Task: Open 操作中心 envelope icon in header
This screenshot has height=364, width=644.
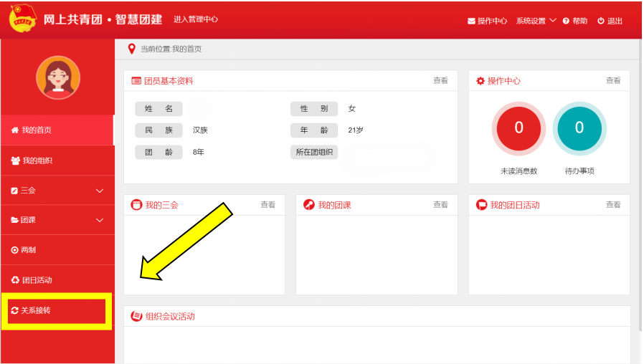Action: point(471,21)
